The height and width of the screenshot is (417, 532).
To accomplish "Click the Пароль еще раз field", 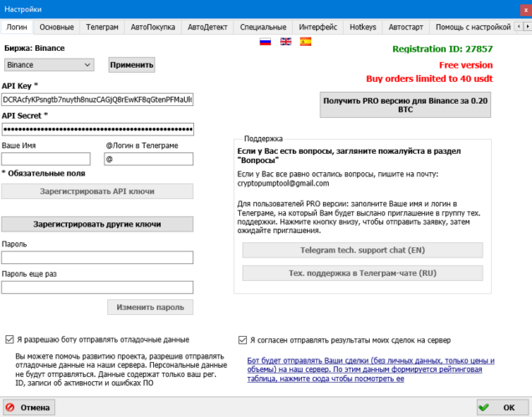I will tap(97, 287).
